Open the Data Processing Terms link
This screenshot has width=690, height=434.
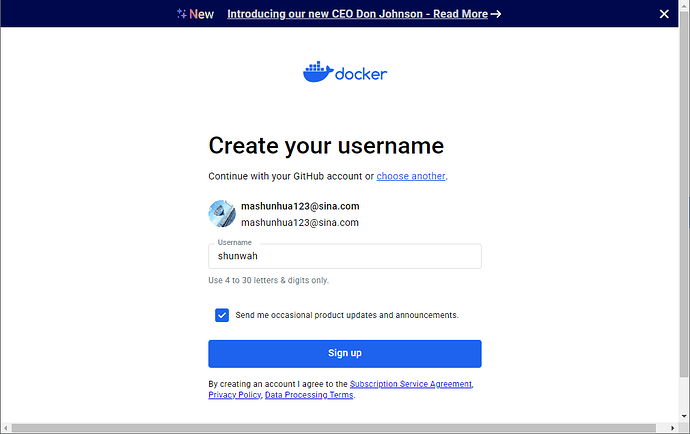pos(309,395)
